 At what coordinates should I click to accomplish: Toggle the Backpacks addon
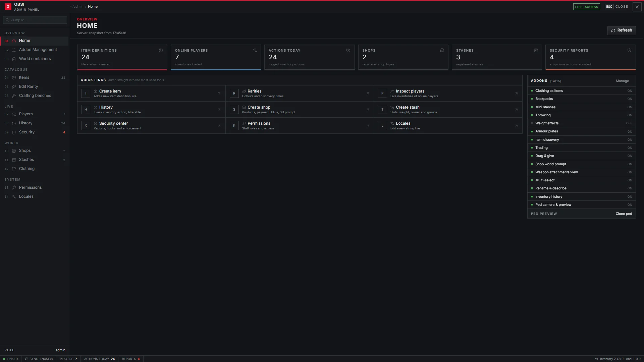(581, 99)
